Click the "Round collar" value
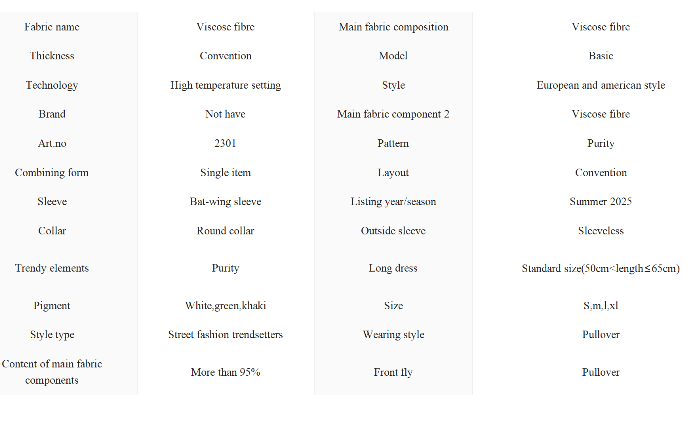 coord(225,230)
